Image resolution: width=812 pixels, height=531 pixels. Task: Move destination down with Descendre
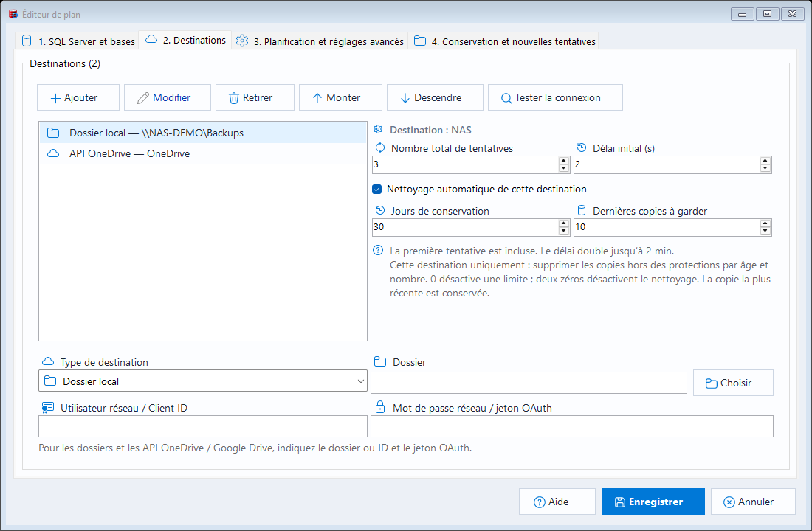coord(435,97)
